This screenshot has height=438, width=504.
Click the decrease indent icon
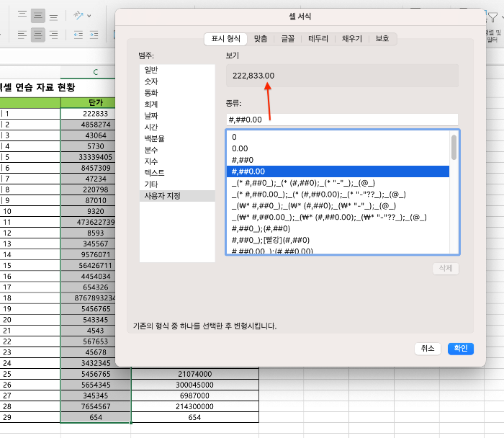78,35
